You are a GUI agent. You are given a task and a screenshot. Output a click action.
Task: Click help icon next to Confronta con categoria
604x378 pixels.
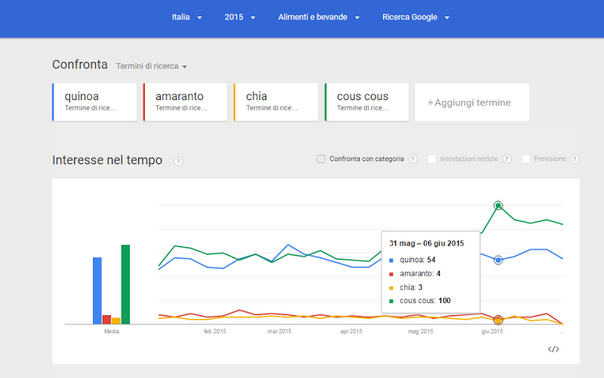[x=413, y=159]
